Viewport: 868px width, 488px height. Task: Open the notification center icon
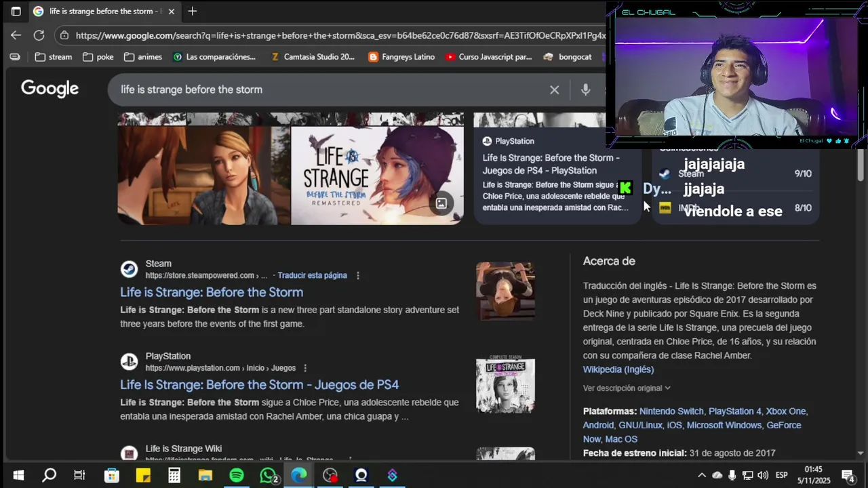click(x=848, y=475)
